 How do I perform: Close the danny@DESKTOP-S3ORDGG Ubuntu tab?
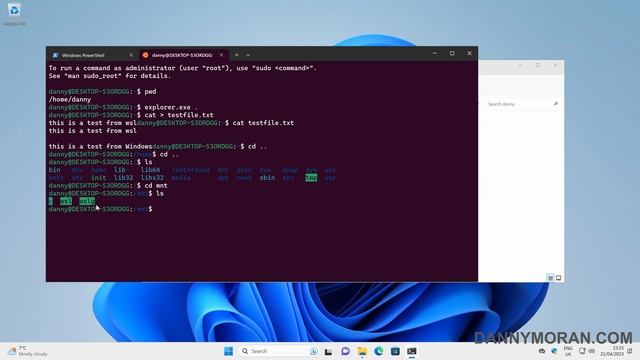tap(222, 55)
